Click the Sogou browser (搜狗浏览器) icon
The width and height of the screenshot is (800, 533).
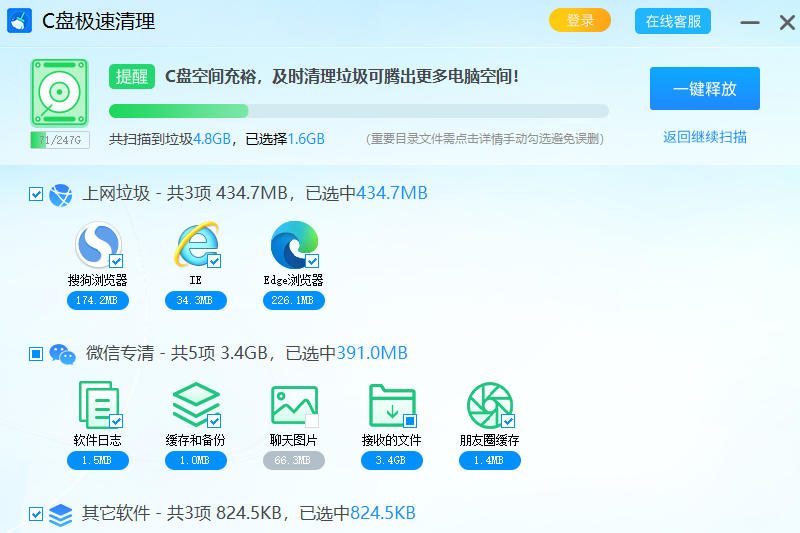pos(97,245)
